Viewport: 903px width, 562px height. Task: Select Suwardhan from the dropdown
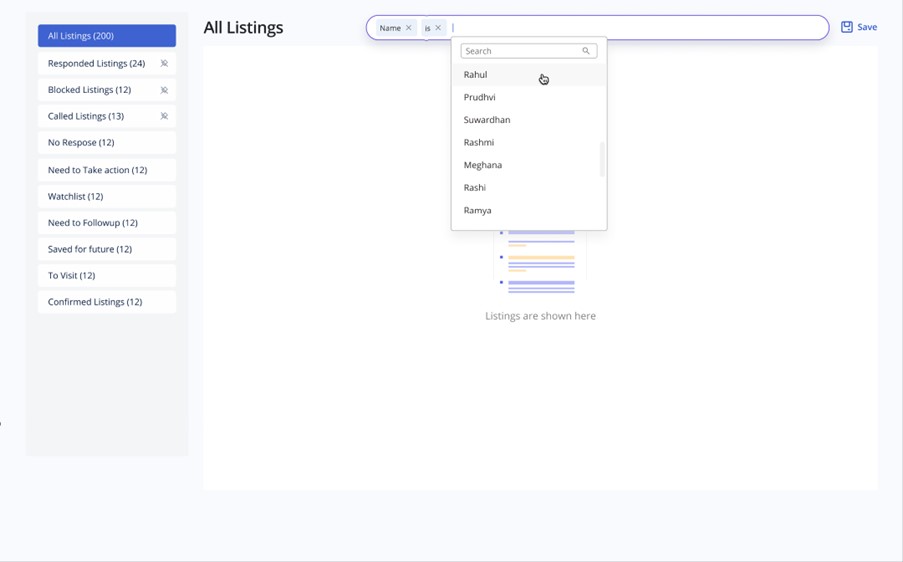[487, 120]
